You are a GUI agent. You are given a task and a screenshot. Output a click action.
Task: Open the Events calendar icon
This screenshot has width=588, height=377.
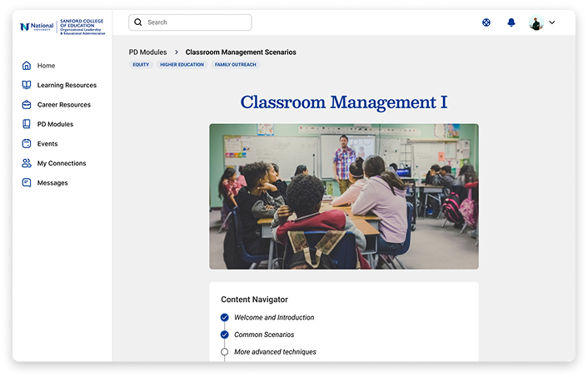pyautogui.click(x=27, y=144)
